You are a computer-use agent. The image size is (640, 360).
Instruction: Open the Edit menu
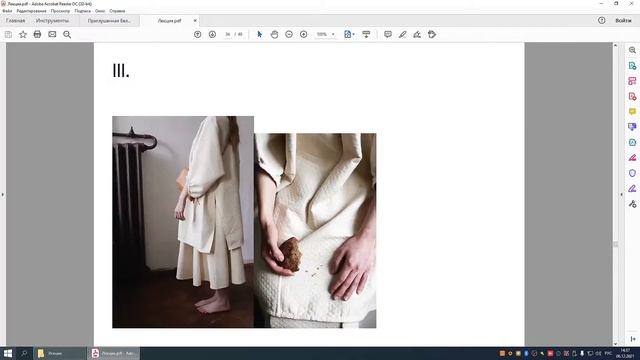tap(31, 11)
